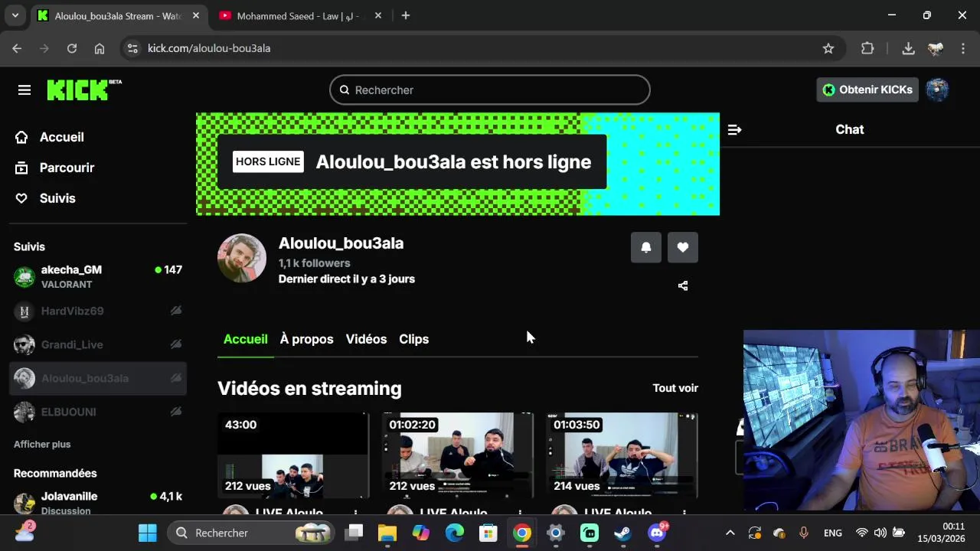Click Chrome icon on taskbar
Image resolution: width=980 pixels, height=551 pixels.
pyautogui.click(x=522, y=533)
